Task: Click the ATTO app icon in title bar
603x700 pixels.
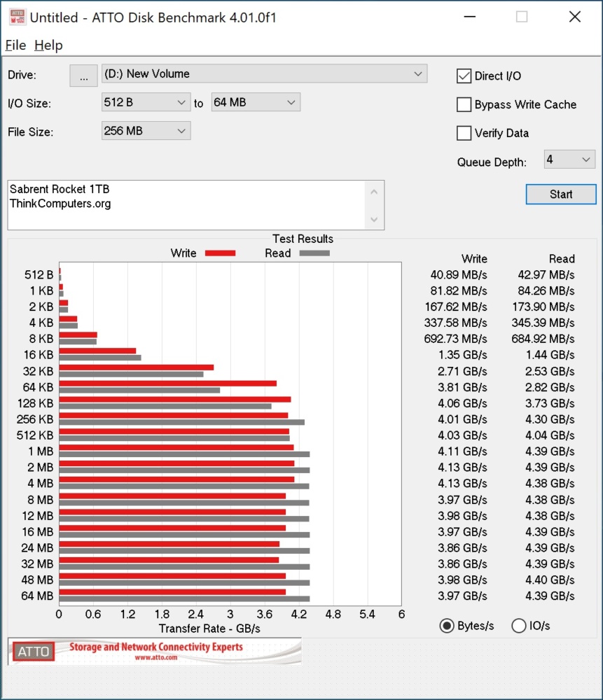Action: [18, 17]
